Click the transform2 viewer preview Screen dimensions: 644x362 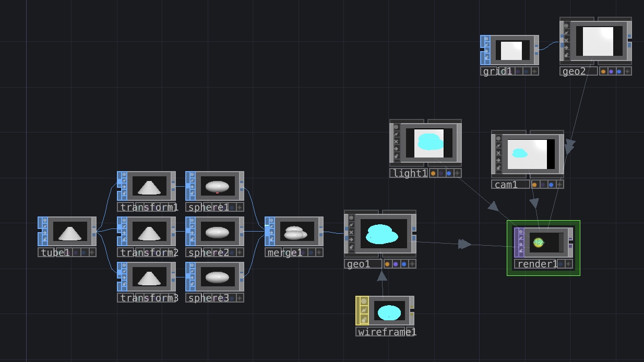[149, 232]
